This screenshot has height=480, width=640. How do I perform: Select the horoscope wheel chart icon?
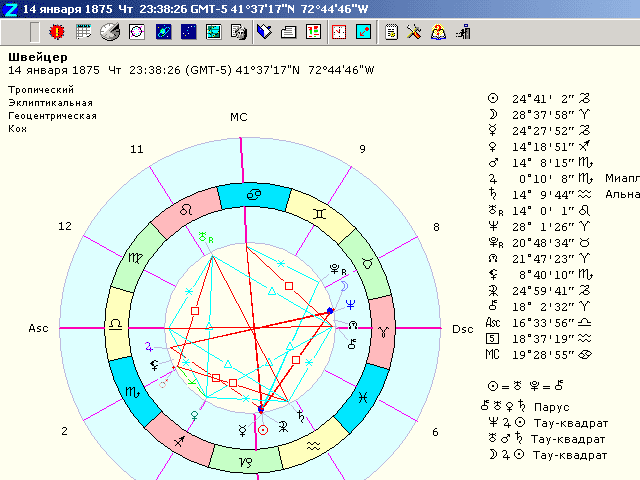[x=137, y=32]
